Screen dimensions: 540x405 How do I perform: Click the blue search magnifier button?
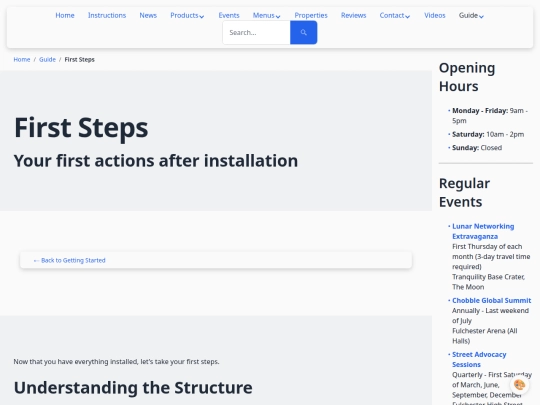tap(303, 32)
